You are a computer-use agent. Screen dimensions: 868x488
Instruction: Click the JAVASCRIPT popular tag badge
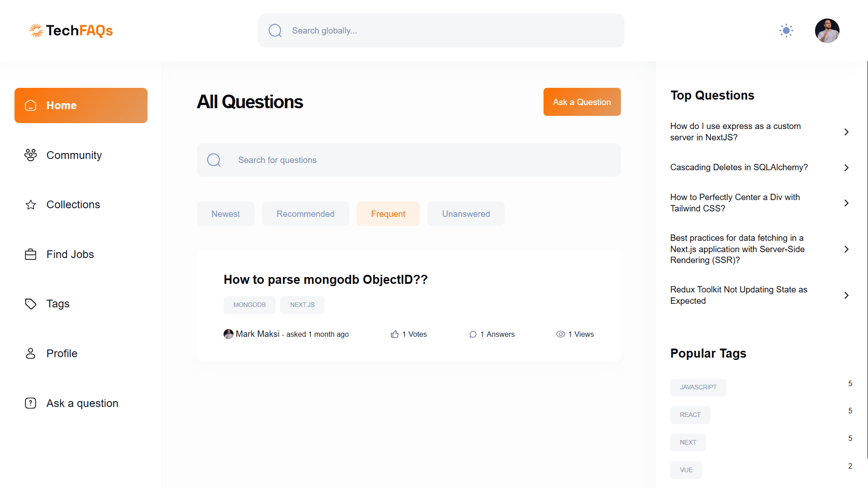pyautogui.click(x=698, y=388)
